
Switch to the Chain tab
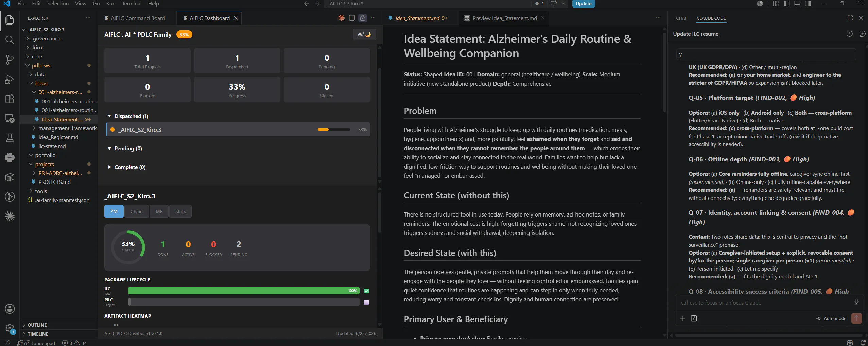click(x=136, y=211)
